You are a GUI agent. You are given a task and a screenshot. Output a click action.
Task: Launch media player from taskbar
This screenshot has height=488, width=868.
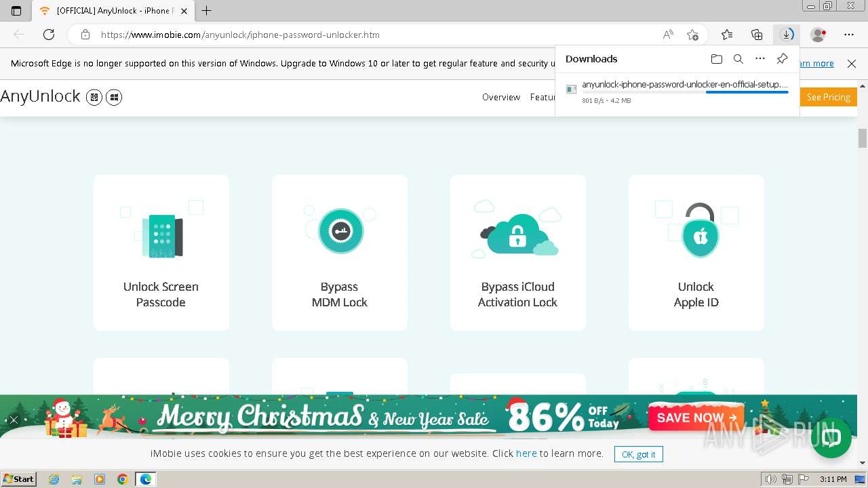coord(100,479)
